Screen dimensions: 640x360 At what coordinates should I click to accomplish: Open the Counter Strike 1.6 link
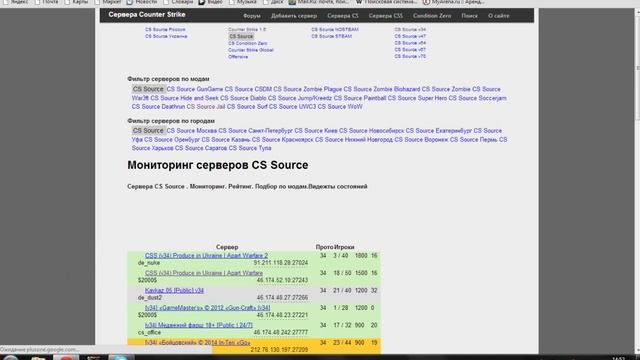(x=247, y=29)
